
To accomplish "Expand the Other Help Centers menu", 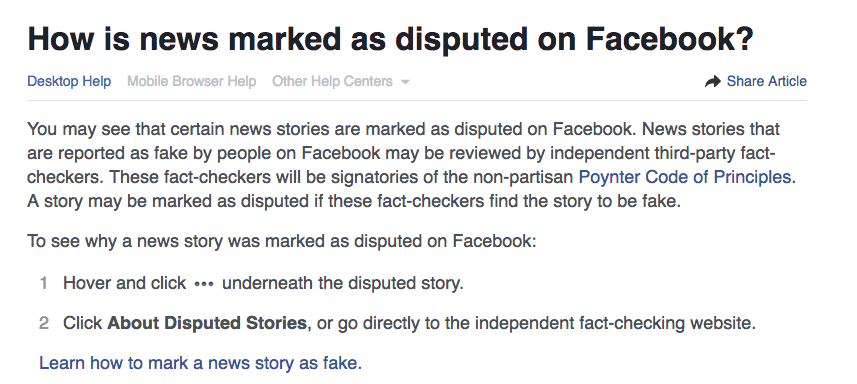I will [341, 81].
